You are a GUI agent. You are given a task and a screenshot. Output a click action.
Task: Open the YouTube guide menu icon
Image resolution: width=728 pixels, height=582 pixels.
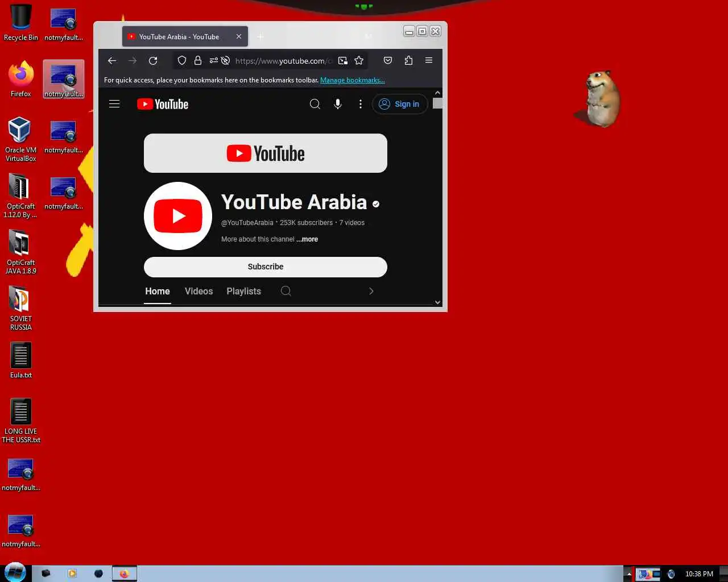(x=114, y=104)
